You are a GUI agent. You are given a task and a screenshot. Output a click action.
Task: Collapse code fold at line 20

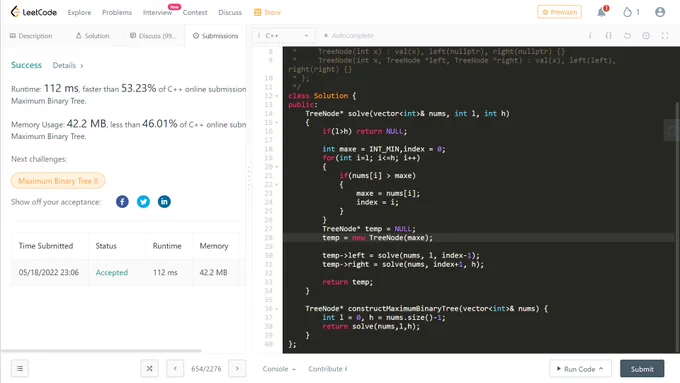point(277,167)
